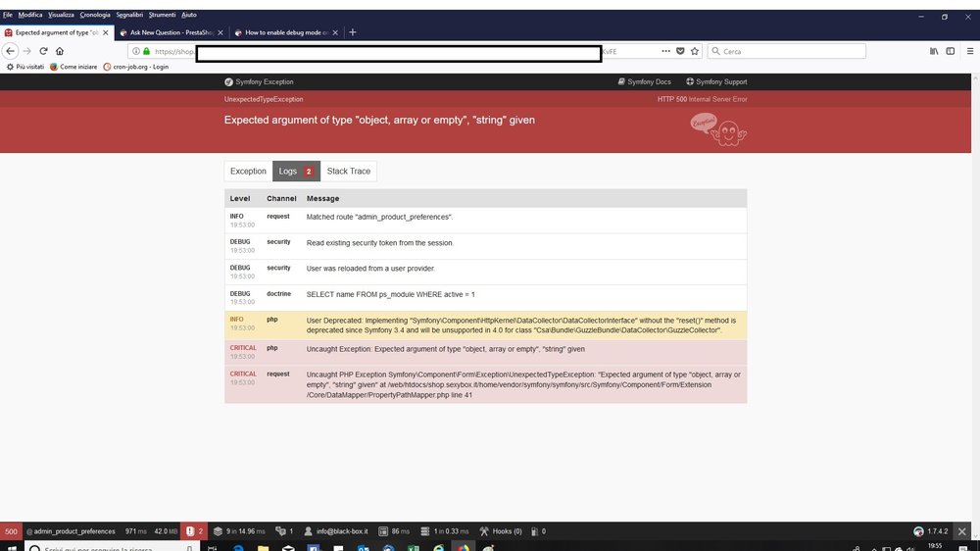Viewport: 980px width, 551px height.
Task: Click the Windows taskbar search box
Action: point(113,548)
